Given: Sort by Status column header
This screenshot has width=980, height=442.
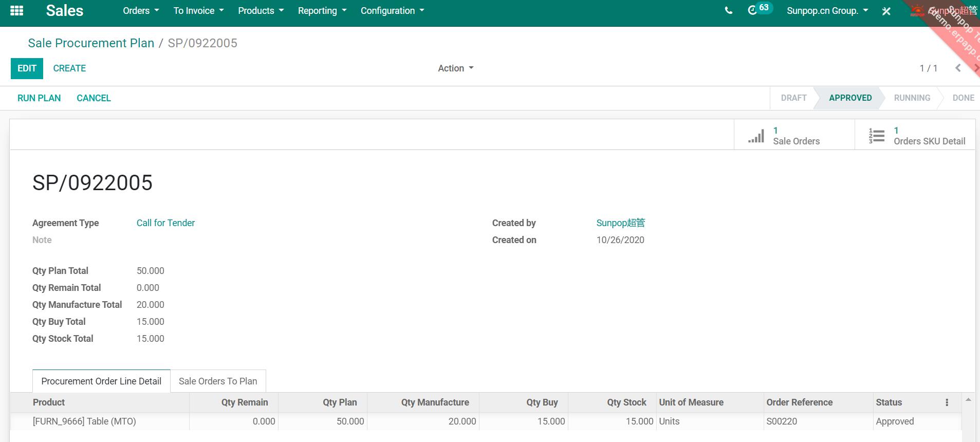Looking at the screenshot, I should [x=907, y=402].
